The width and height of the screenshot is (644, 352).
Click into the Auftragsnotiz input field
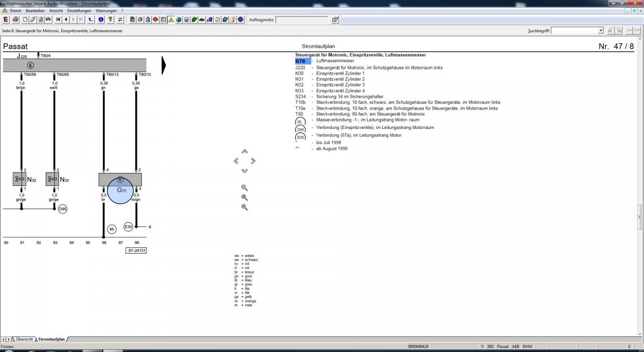click(302, 20)
